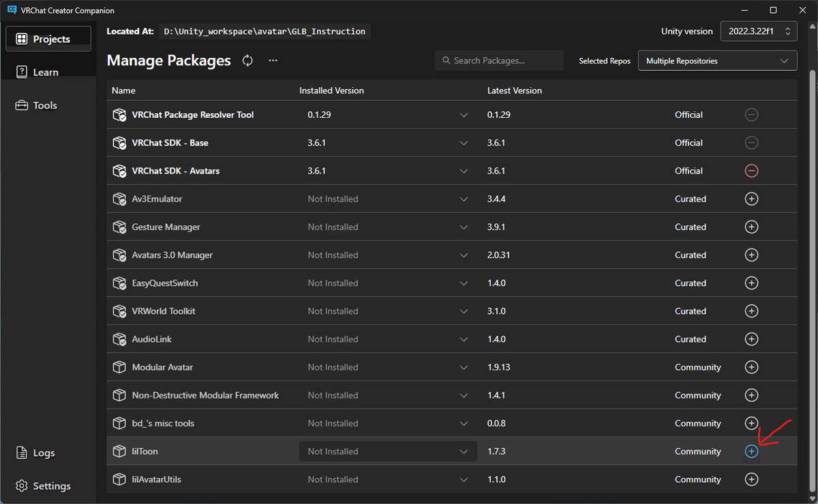Click the Official label for VRChat SDK - Base
This screenshot has height=504, width=818.
(x=688, y=143)
